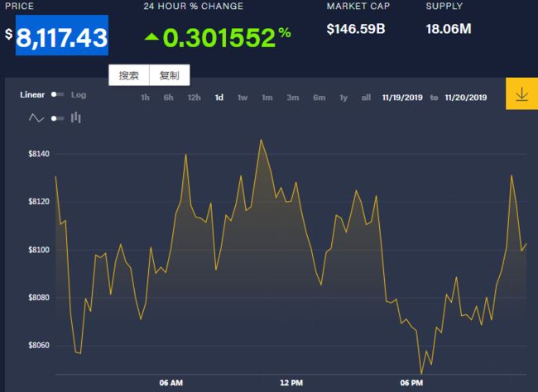Download chart data with yellow arrow button

click(521, 93)
